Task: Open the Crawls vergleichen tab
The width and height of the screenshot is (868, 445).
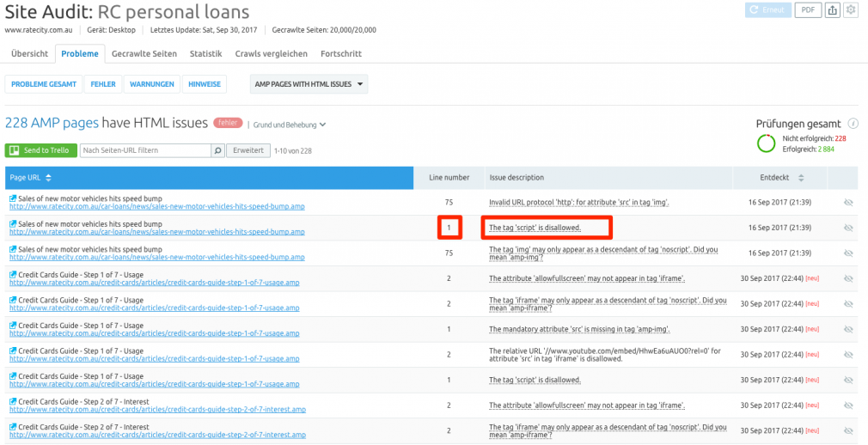Action: (x=272, y=53)
